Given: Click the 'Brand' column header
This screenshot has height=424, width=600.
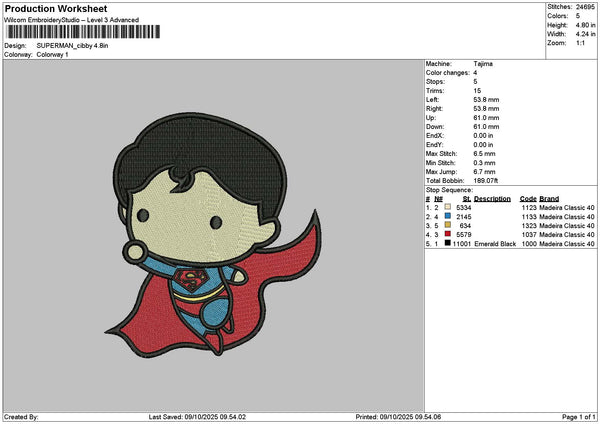Looking at the screenshot, I should coord(549,199).
